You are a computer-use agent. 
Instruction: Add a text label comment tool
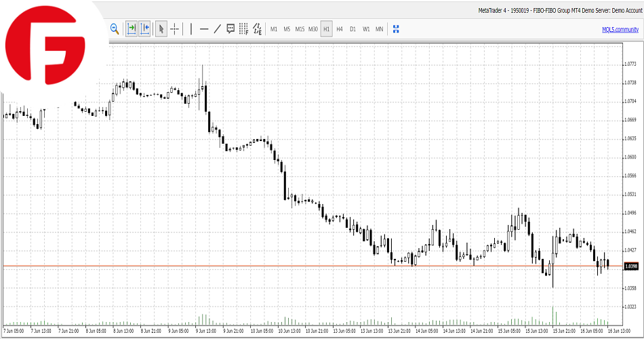click(230, 28)
